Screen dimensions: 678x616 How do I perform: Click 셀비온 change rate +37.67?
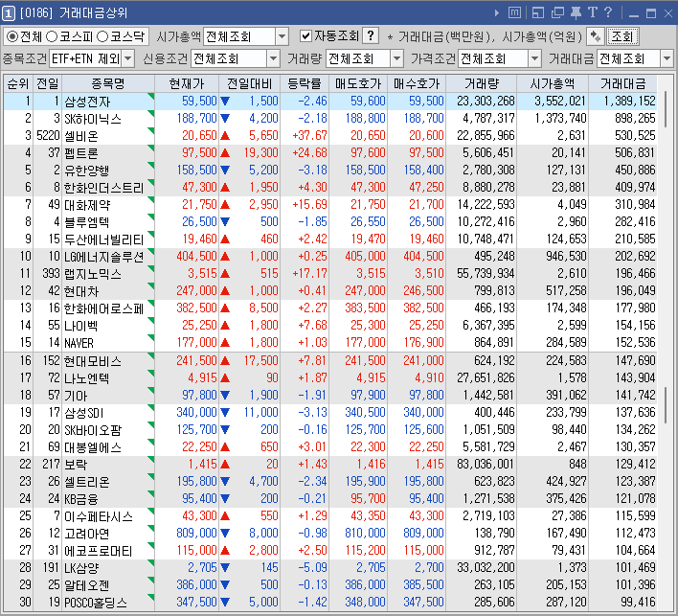309,136
